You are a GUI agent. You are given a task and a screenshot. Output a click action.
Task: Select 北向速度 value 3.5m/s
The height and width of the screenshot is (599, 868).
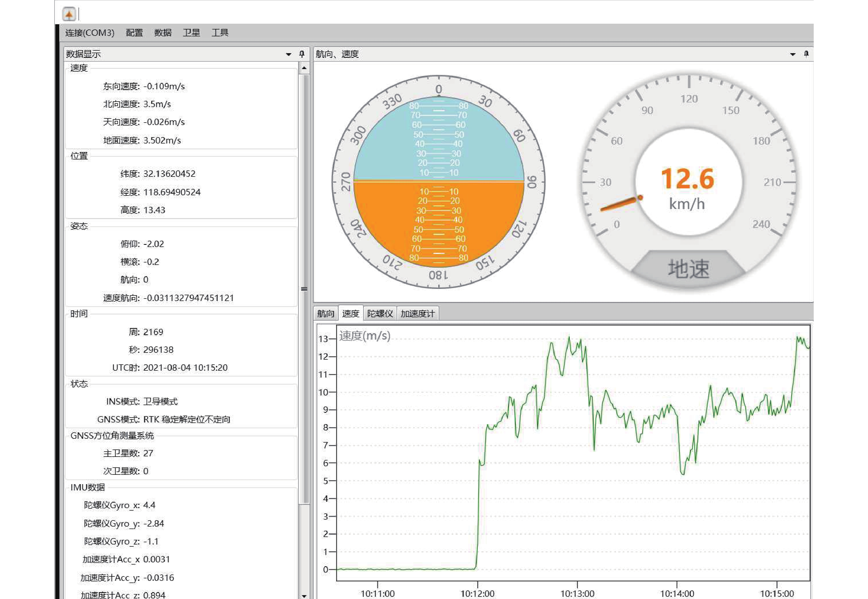[x=157, y=104]
